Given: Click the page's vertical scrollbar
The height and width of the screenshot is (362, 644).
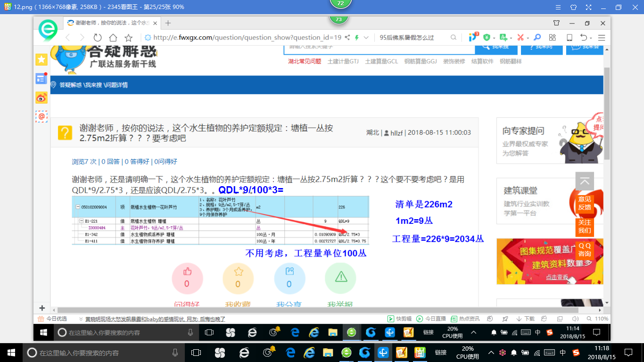Looking at the screenshot, I should point(607,113).
